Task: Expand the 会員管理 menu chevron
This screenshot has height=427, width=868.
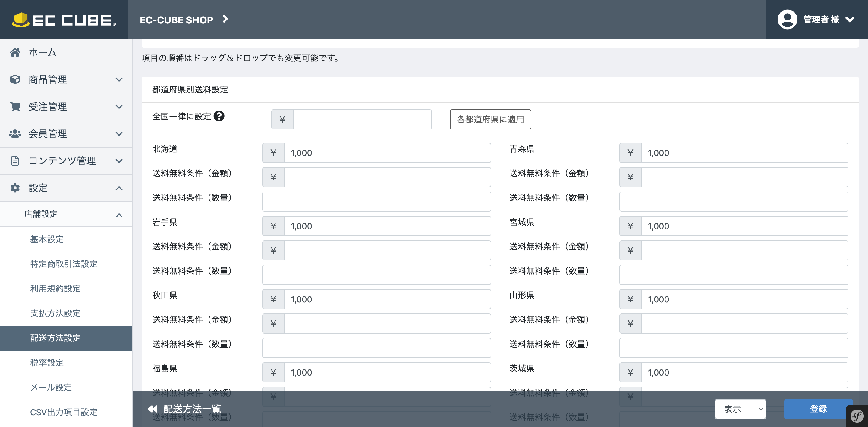Action: tap(119, 134)
